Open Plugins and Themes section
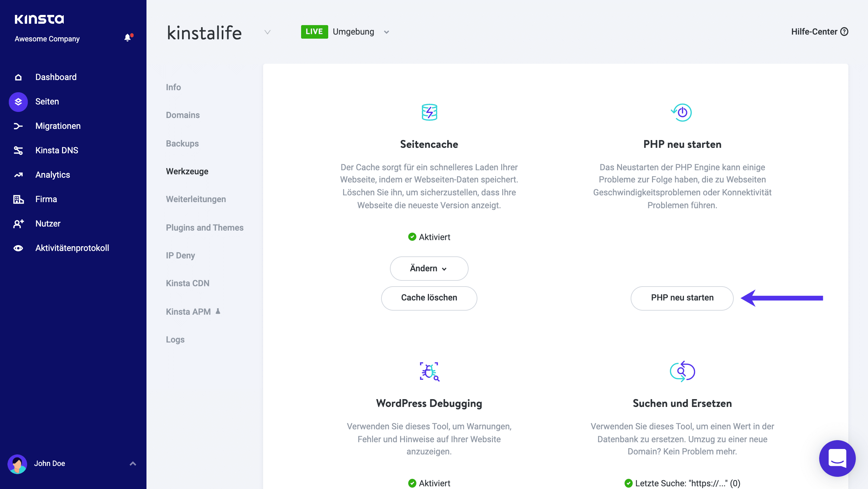This screenshot has width=868, height=489. point(204,228)
